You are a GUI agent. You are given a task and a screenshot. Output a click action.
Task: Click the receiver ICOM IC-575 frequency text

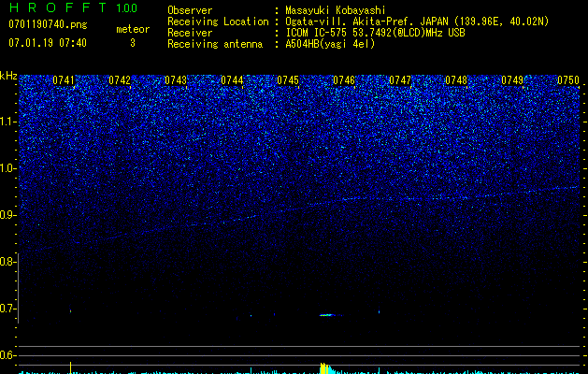coord(375,33)
